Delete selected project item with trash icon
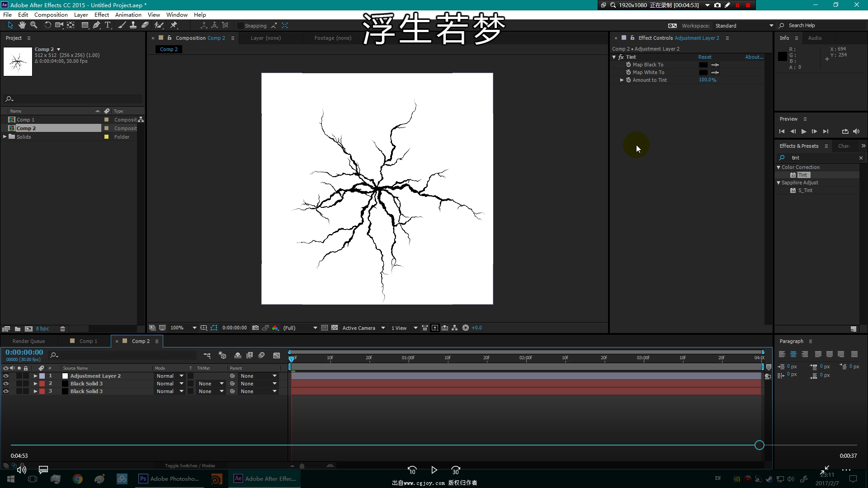This screenshot has width=868, height=488. [x=63, y=329]
